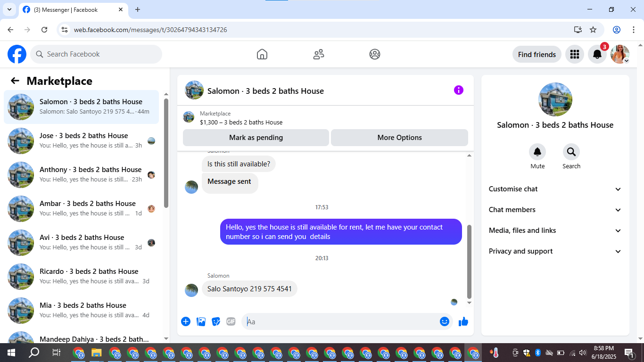644x362 pixels.
Task: View site information icon in address bar
Action: (x=65, y=30)
